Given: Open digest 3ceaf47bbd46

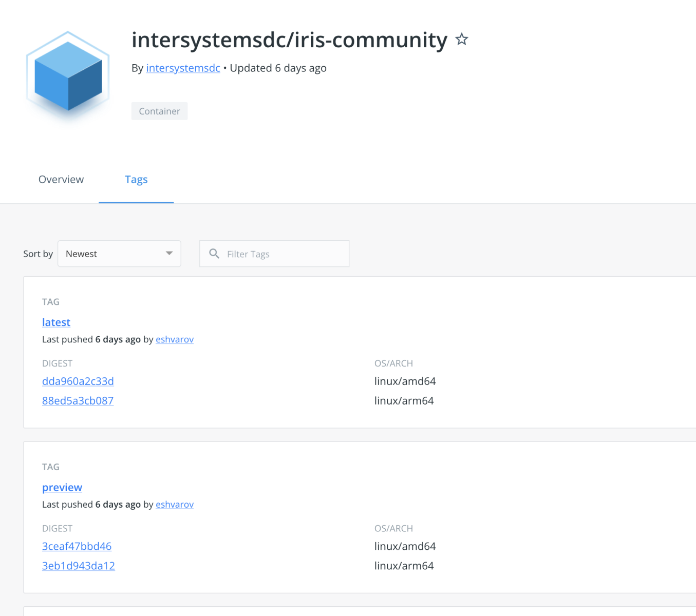Looking at the screenshot, I should pyautogui.click(x=77, y=547).
